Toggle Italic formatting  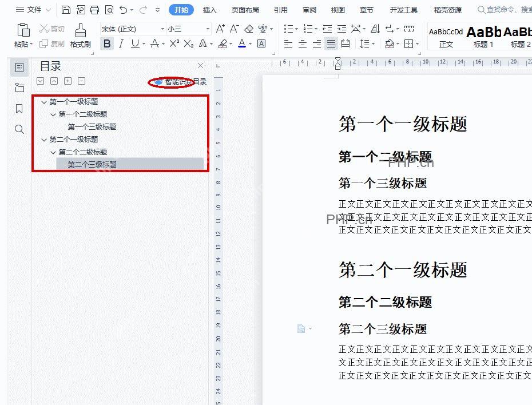click(121, 43)
